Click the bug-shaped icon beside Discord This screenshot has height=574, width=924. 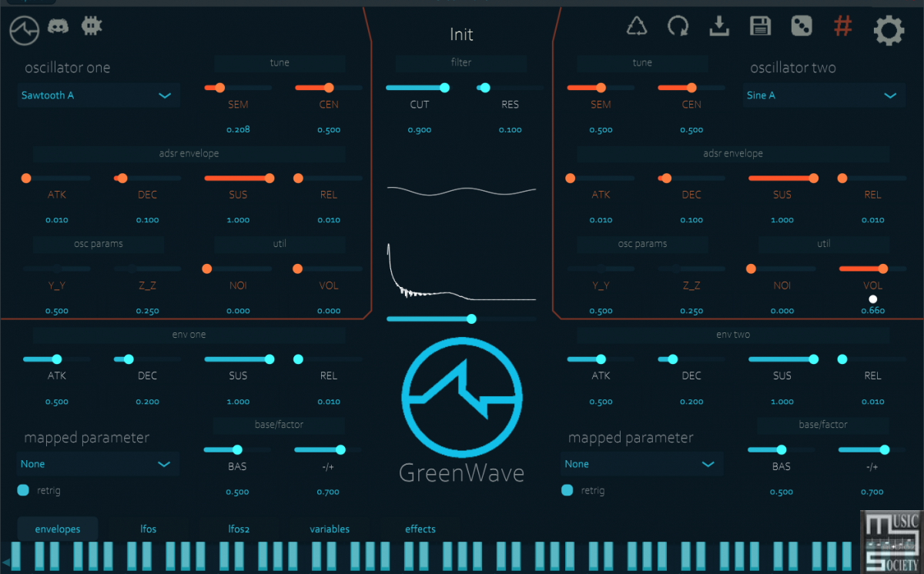pyautogui.click(x=92, y=26)
